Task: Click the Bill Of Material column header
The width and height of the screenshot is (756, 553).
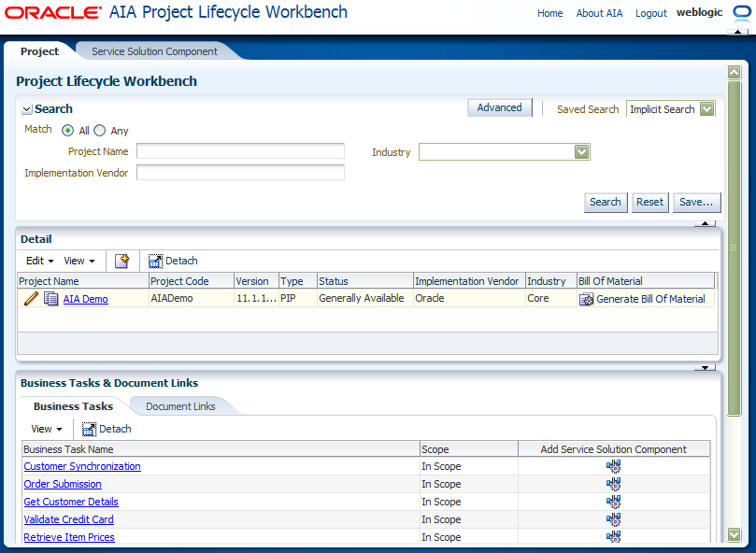Action: tap(646, 281)
